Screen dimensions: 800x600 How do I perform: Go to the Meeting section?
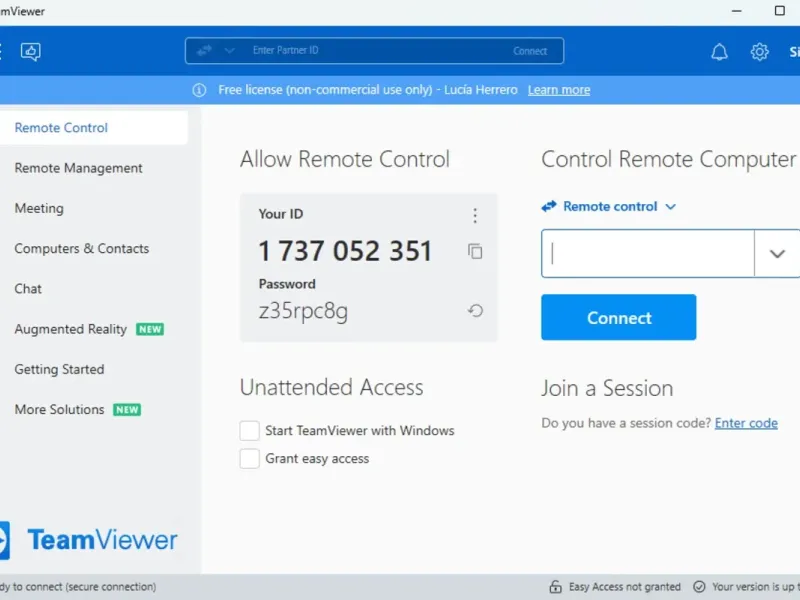click(39, 208)
